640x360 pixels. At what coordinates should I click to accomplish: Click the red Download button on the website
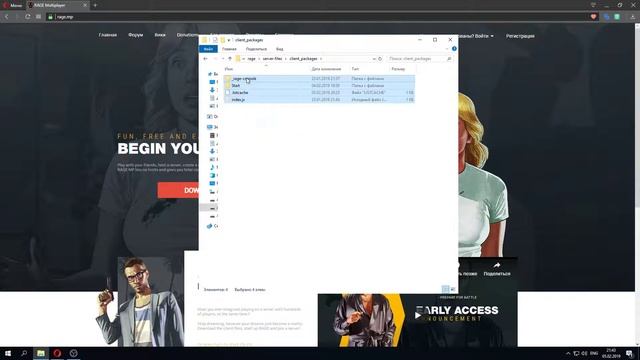pos(178,190)
